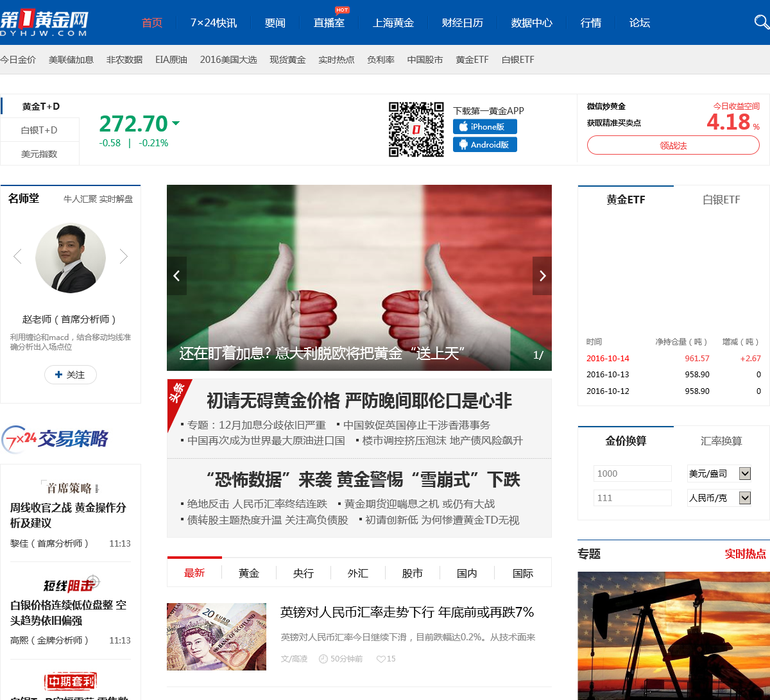
Task: Open headline “恐怖数据”来袭 黄金警惕“雪崩式”下跌
Action: pos(363,480)
